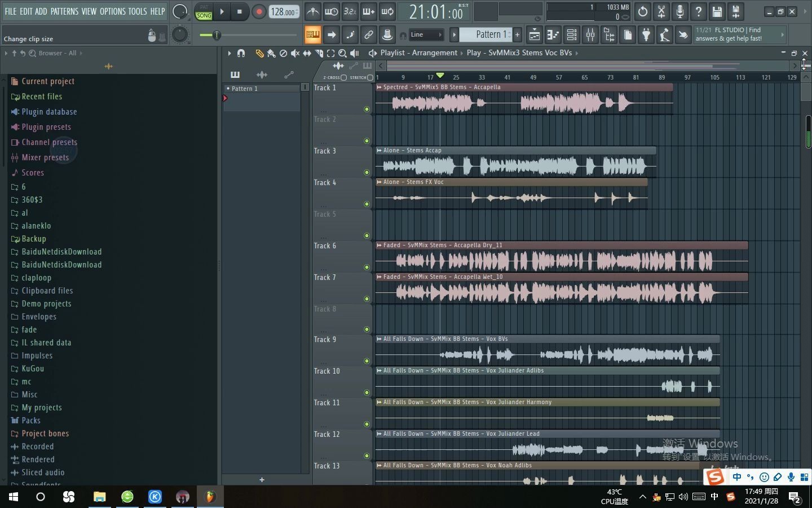
Task: Click the Record button
Action: pos(259,11)
